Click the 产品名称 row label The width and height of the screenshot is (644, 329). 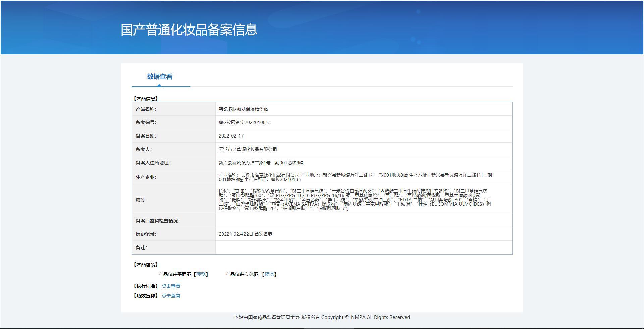click(146, 109)
